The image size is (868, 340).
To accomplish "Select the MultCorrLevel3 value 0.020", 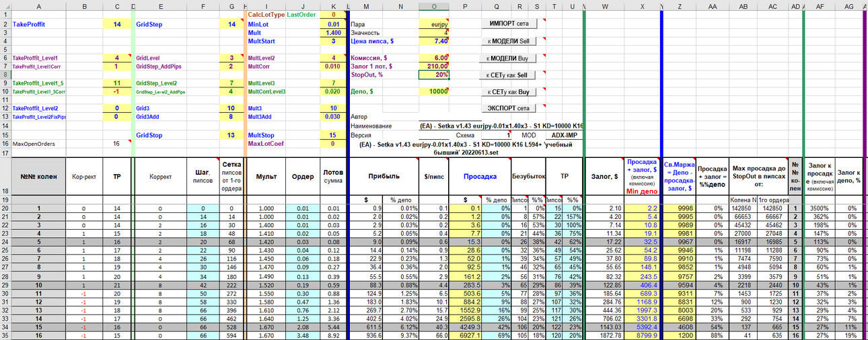I will (334, 91).
